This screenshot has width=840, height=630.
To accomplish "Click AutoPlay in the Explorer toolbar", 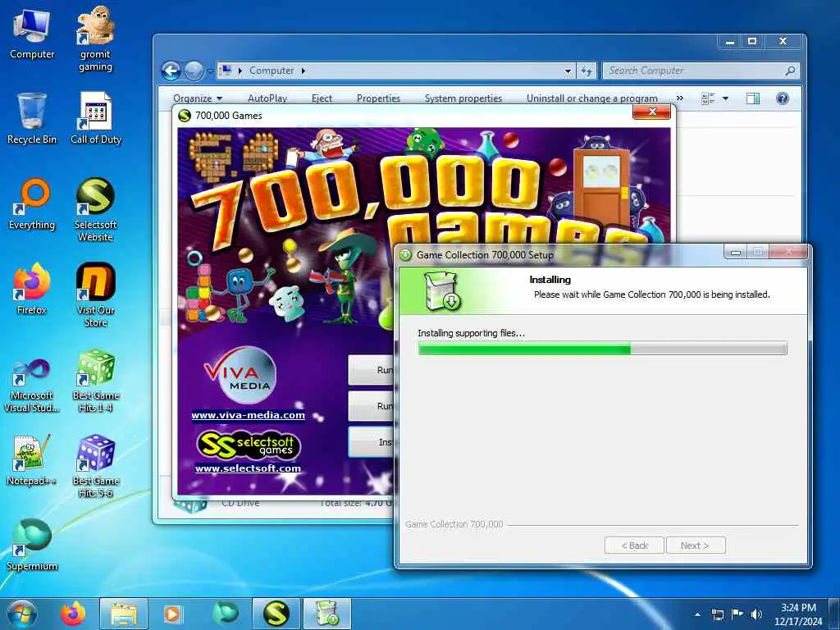I will pyautogui.click(x=267, y=98).
